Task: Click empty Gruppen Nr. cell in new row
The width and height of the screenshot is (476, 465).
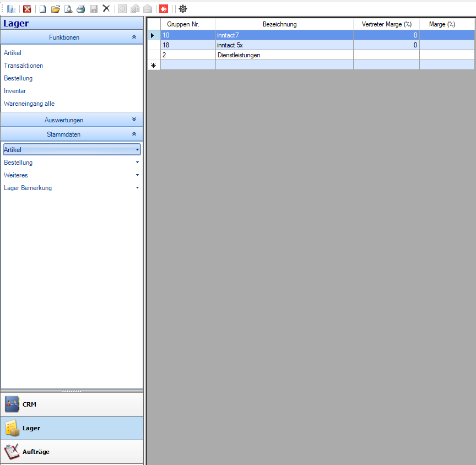Action: tap(188, 65)
